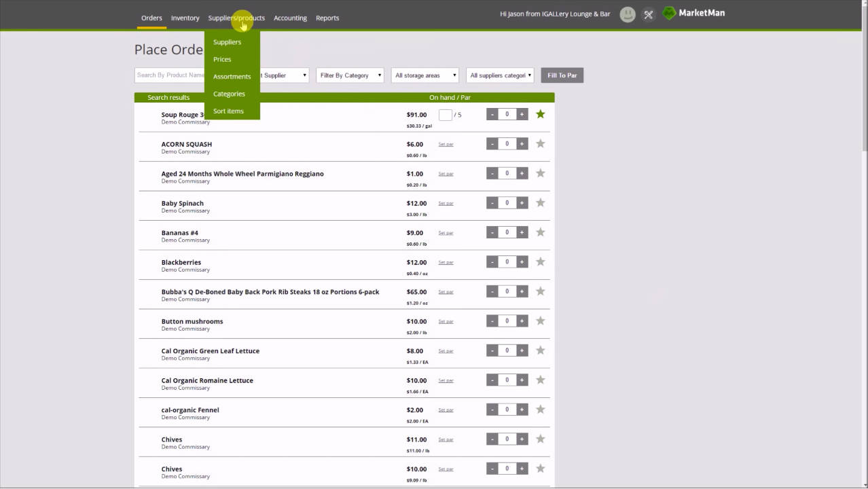Click the tools wrench icon in header
Screen dimensions: 868x489
(x=647, y=14)
